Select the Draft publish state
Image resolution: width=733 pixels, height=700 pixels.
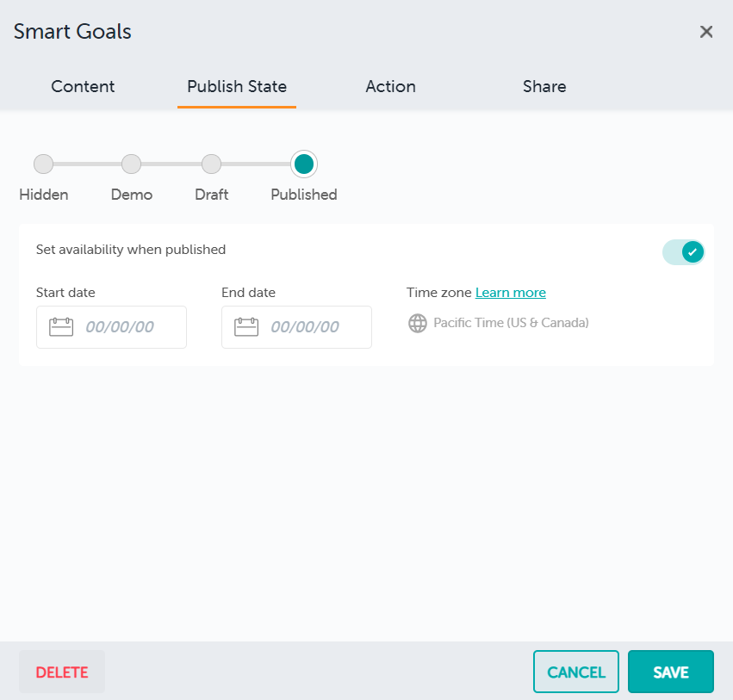point(211,164)
